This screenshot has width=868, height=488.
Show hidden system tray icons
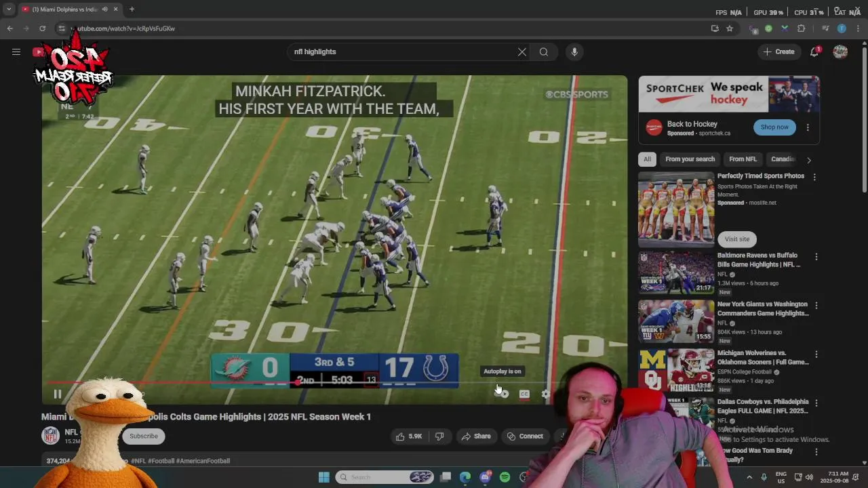749,477
